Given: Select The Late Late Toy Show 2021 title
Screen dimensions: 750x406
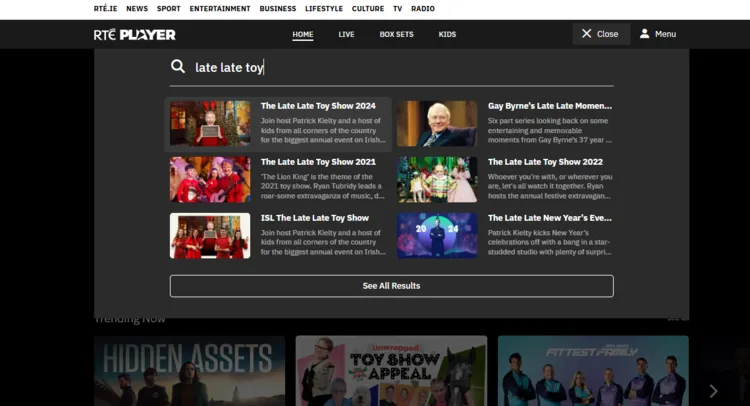Looking at the screenshot, I should click(318, 162).
